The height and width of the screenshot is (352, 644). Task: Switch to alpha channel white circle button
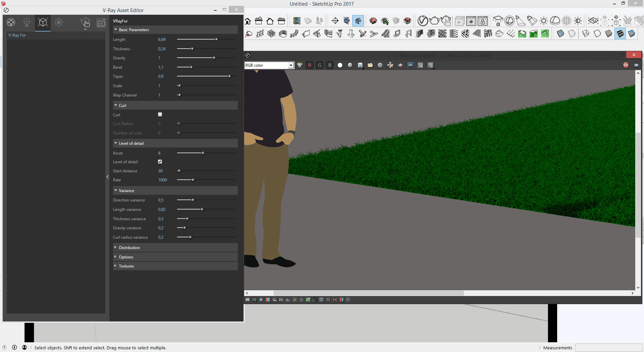[340, 65]
